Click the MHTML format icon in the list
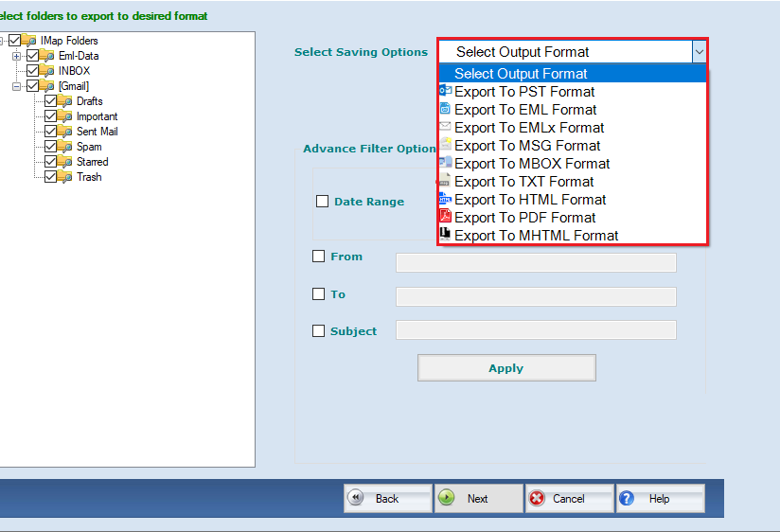This screenshot has width=780, height=532. (x=445, y=234)
